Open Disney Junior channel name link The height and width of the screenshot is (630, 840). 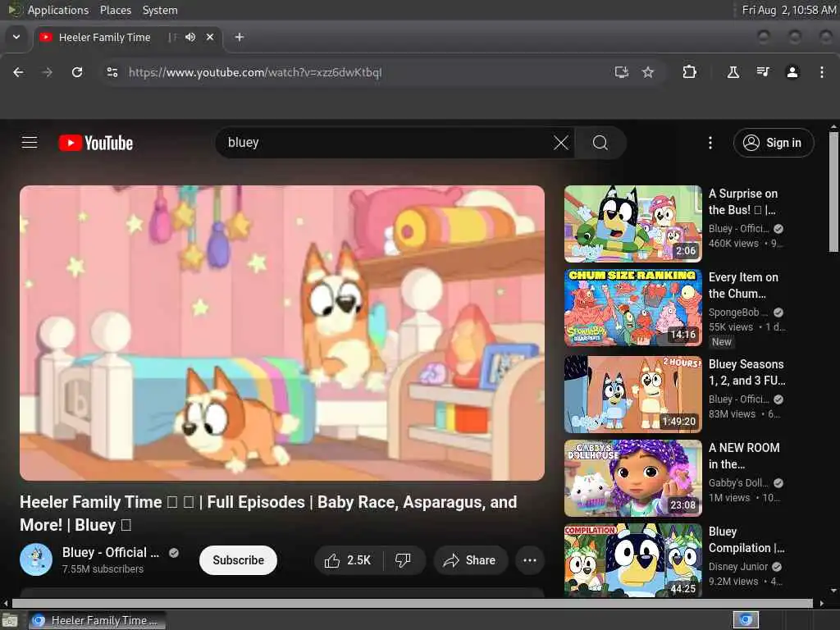(x=737, y=567)
